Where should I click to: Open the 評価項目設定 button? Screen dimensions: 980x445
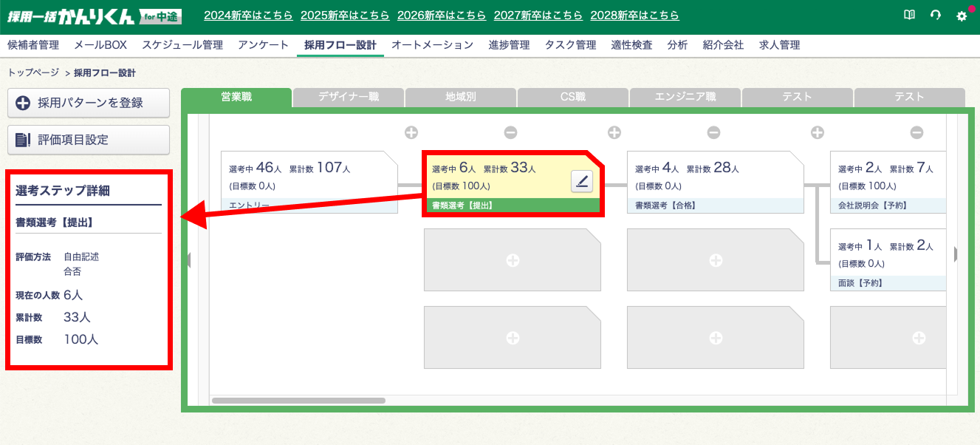[x=89, y=140]
